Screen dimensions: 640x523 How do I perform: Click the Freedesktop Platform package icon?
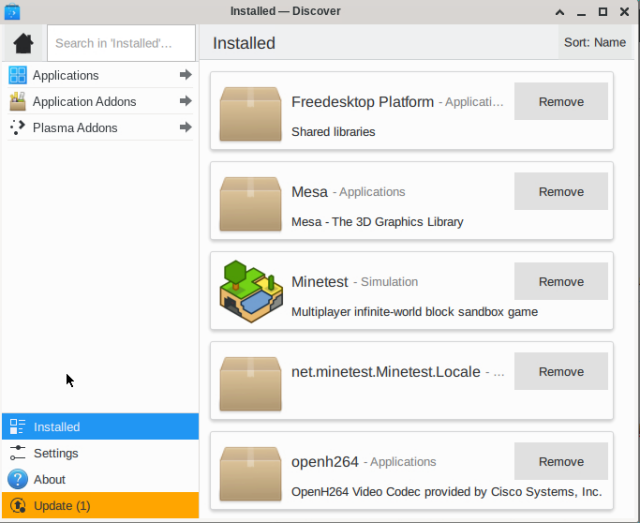click(x=250, y=112)
